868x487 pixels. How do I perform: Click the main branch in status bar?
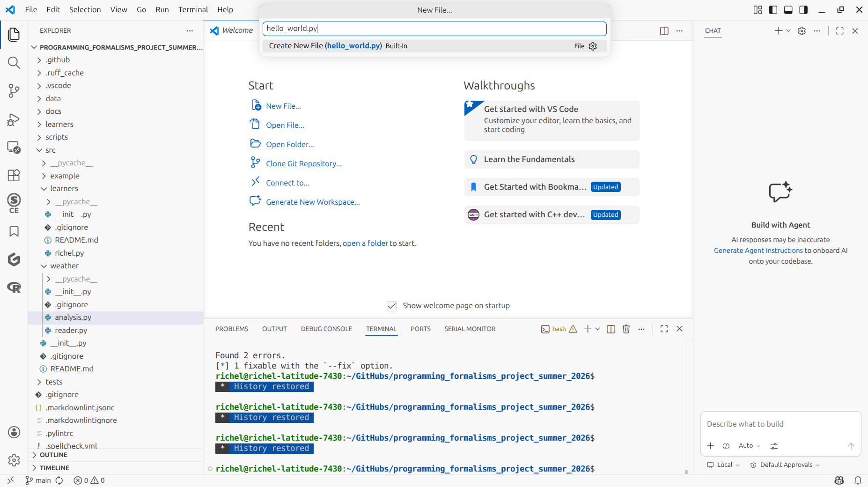[38, 480]
